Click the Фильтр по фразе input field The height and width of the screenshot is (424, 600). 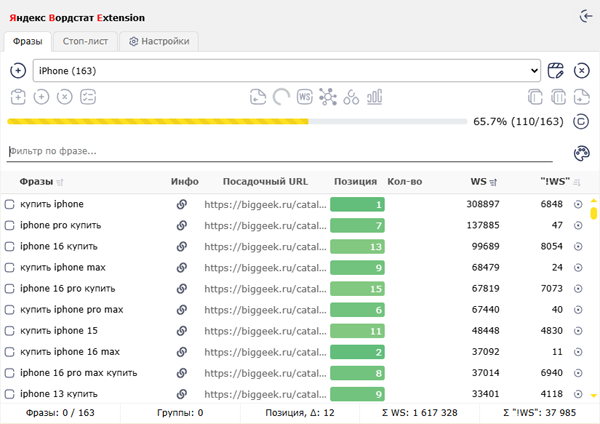280,152
